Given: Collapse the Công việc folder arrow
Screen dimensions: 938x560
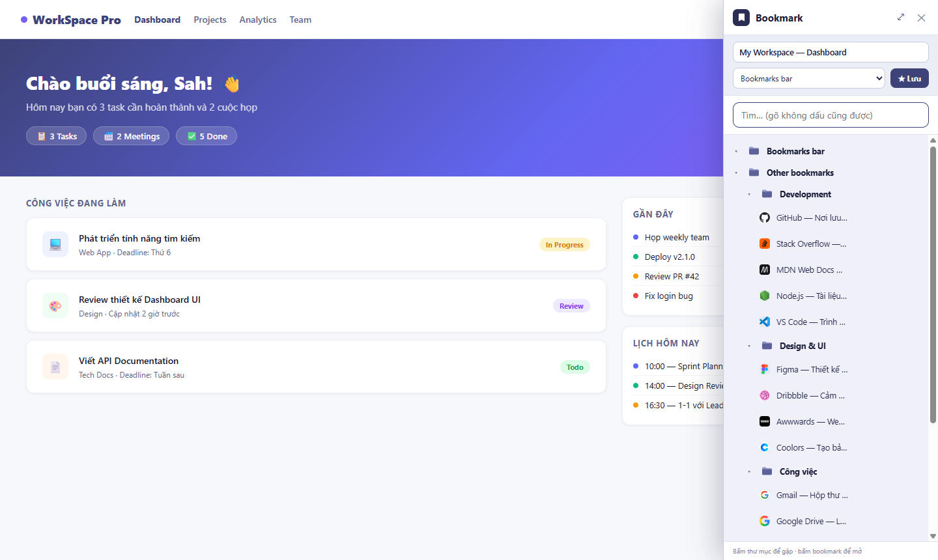Looking at the screenshot, I should (x=749, y=472).
